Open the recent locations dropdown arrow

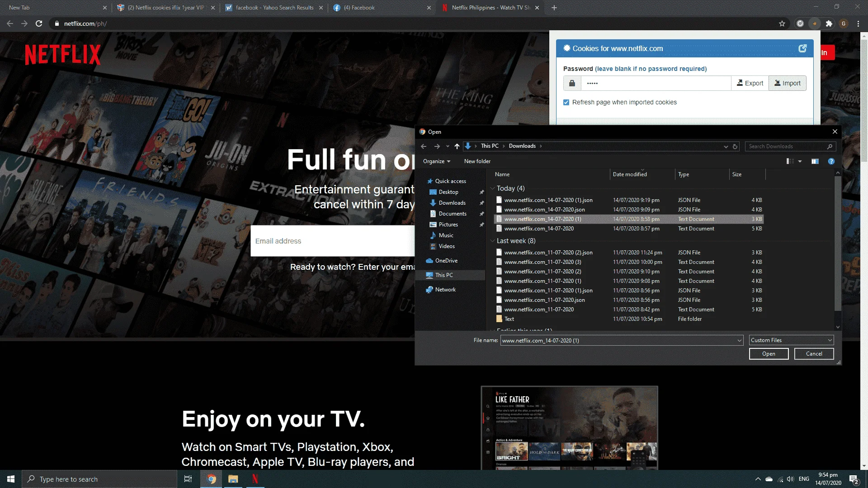pos(448,146)
